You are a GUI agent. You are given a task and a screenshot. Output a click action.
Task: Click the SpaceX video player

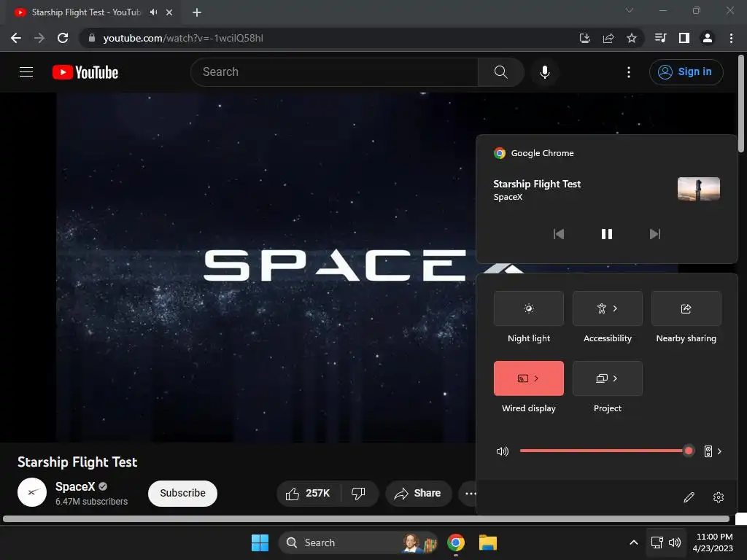[267, 267]
